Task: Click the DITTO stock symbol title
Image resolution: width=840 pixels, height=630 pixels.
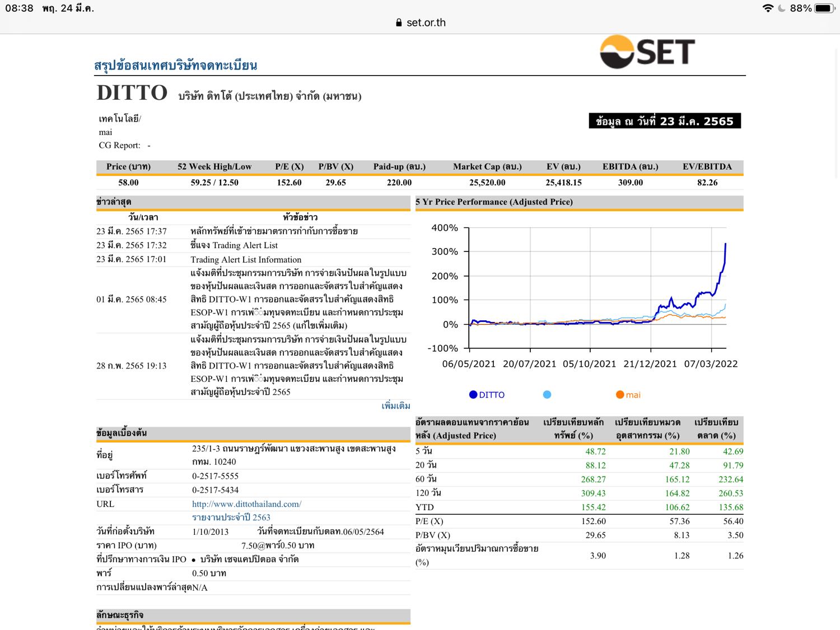Action: pyautogui.click(x=132, y=93)
